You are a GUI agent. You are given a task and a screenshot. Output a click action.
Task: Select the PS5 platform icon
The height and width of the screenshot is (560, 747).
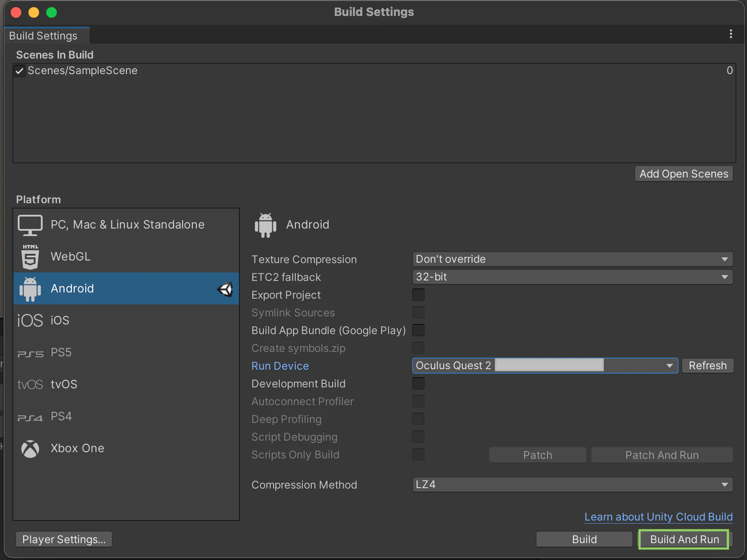(30, 354)
